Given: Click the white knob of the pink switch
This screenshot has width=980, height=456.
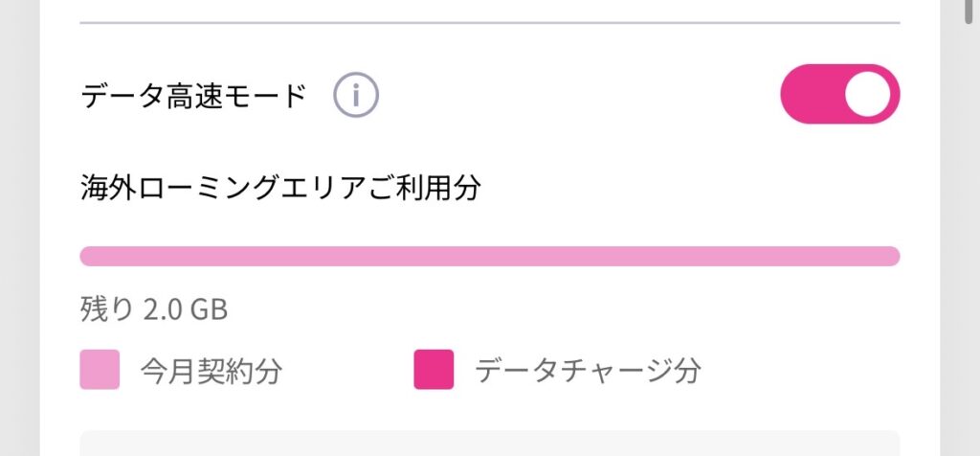Looking at the screenshot, I should click(x=869, y=95).
